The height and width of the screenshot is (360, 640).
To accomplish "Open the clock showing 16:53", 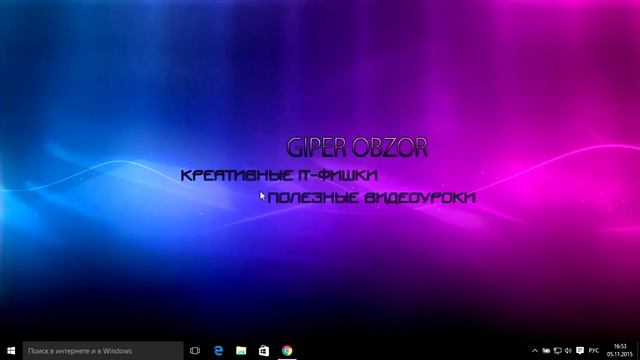I will coord(620,351).
